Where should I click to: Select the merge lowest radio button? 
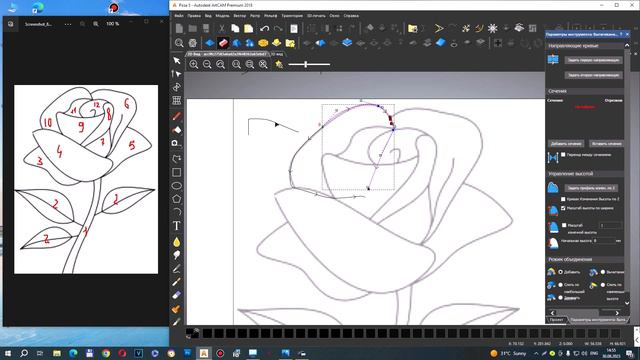click(603, 284)
